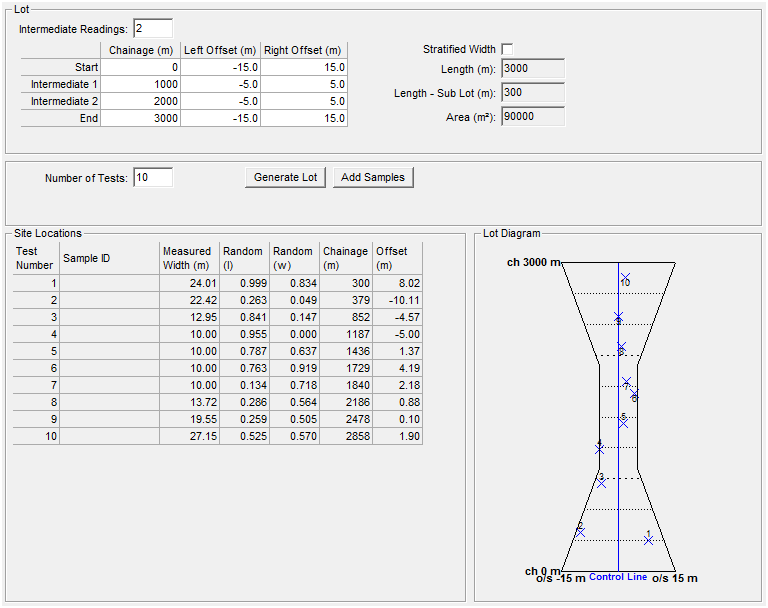Click the Measured Width column header
768x608 pixels.
(x=189, y=258)
